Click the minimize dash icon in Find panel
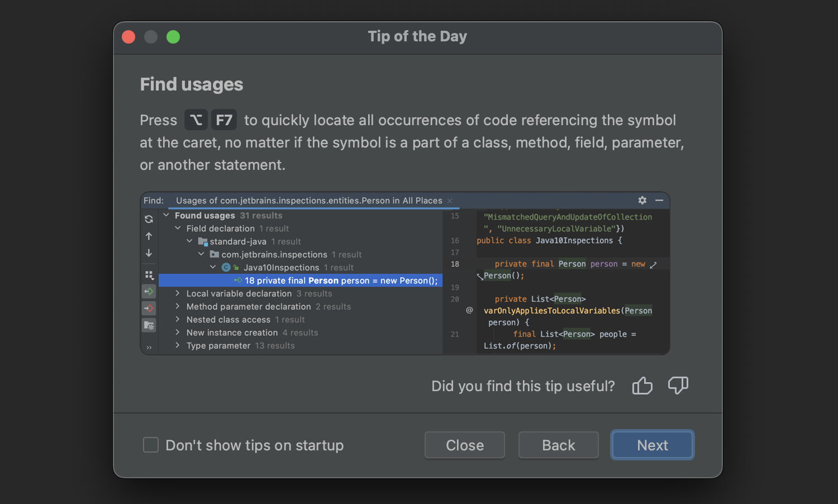The width and height of the screenshot is (838, 504). [x=659, y=200]
